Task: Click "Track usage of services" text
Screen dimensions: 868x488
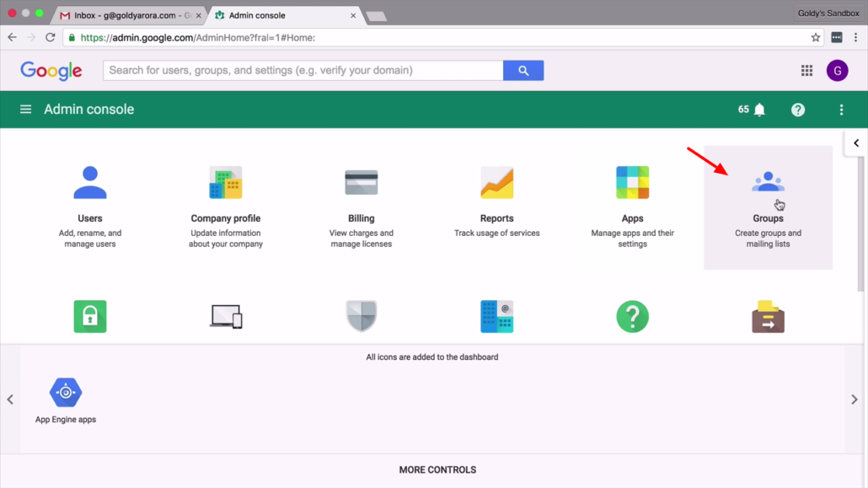Action: pyautogui.click(x=496, y=233)
